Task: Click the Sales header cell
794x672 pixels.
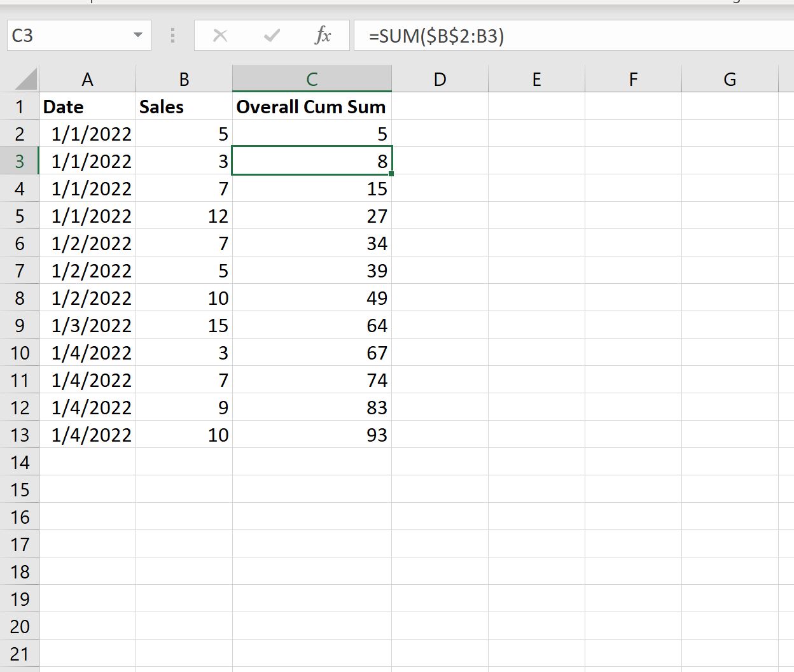Action: (x=184, y=106)
